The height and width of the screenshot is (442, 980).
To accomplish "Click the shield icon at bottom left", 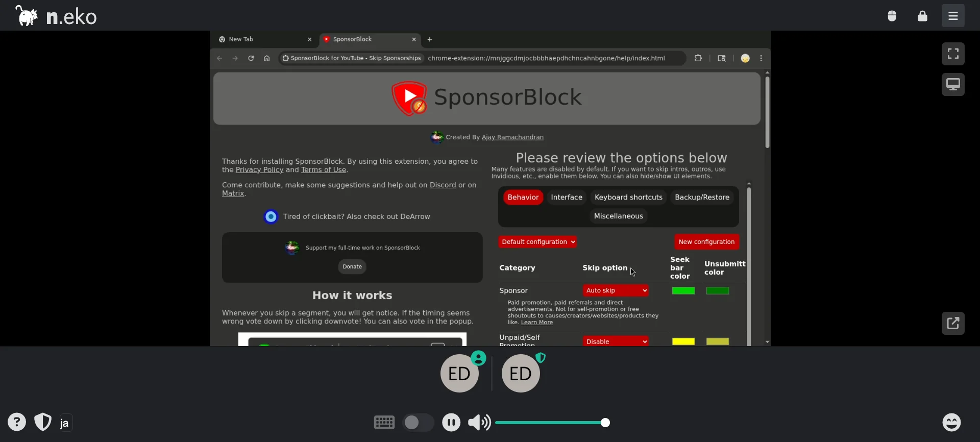I will point(43,422).
